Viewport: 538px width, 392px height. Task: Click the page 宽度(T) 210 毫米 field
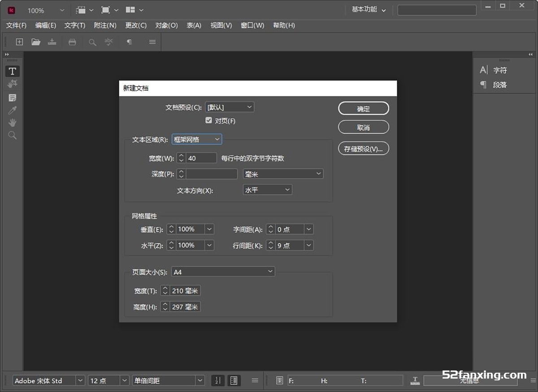coord(185,291)
